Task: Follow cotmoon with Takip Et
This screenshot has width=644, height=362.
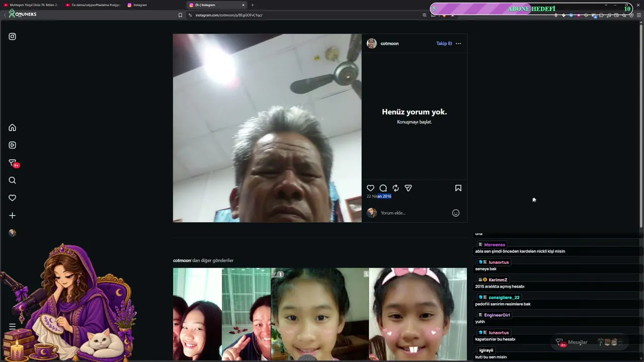Action: pos(444,44)
